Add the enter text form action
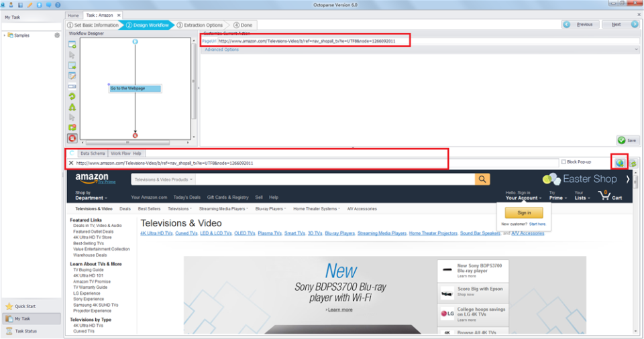The width and height of the screenshot is (644, 339). [72, 76]
